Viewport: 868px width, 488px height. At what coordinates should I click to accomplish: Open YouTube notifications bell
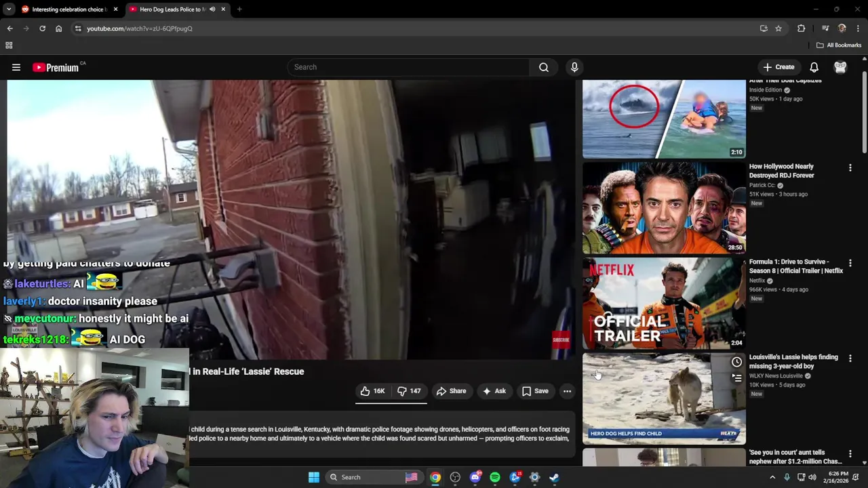[814, 67]
